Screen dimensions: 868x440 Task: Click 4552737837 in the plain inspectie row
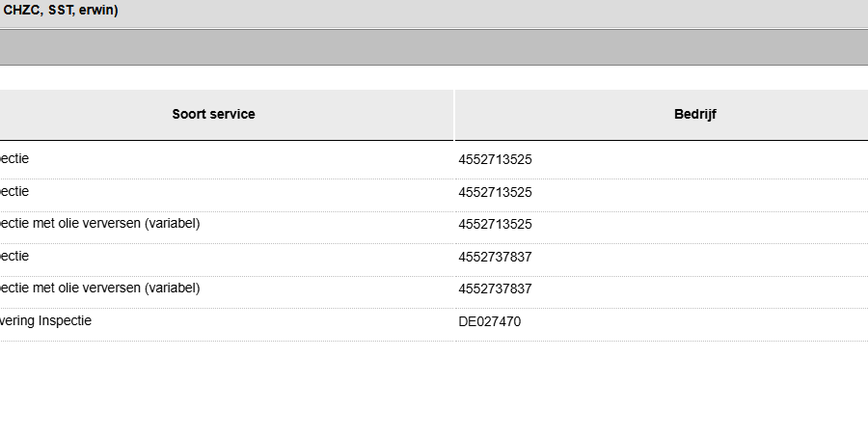click(495, 257)
